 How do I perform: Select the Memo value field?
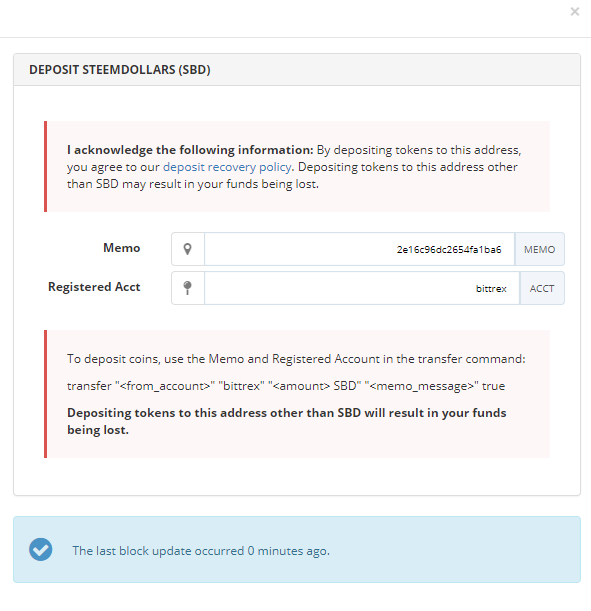tap(360, 249)
